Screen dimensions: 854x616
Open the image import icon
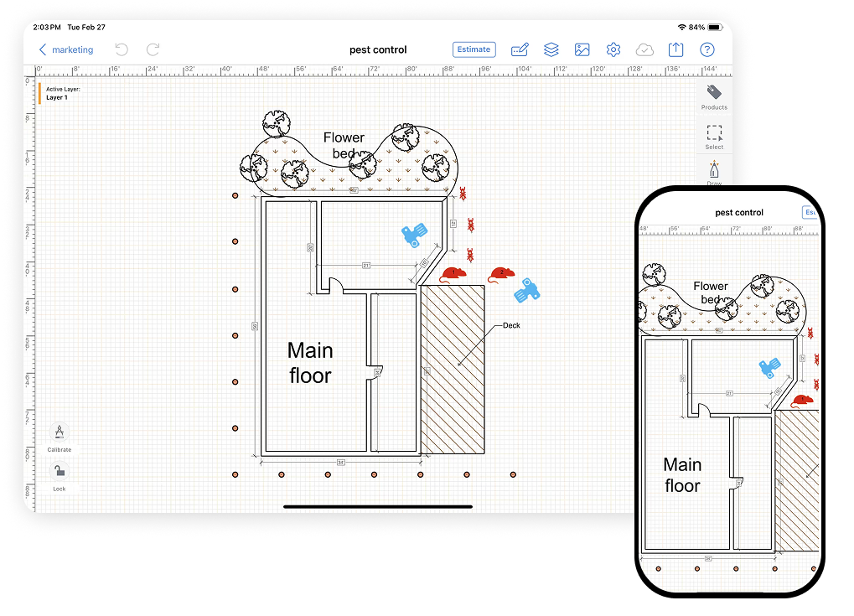tap(582, 49)
